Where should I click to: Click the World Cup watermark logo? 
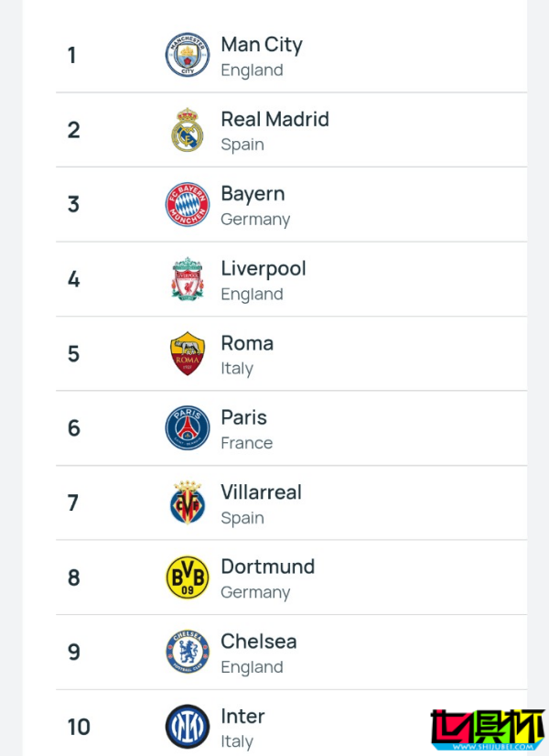[x=488, y=729]
